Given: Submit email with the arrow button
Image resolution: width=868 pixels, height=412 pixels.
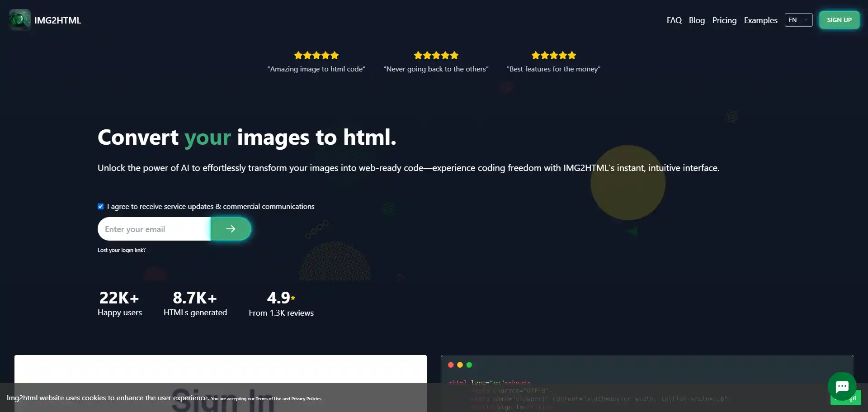Looking at the screenshot, I should pyautogui.click(x=231, y=229).
